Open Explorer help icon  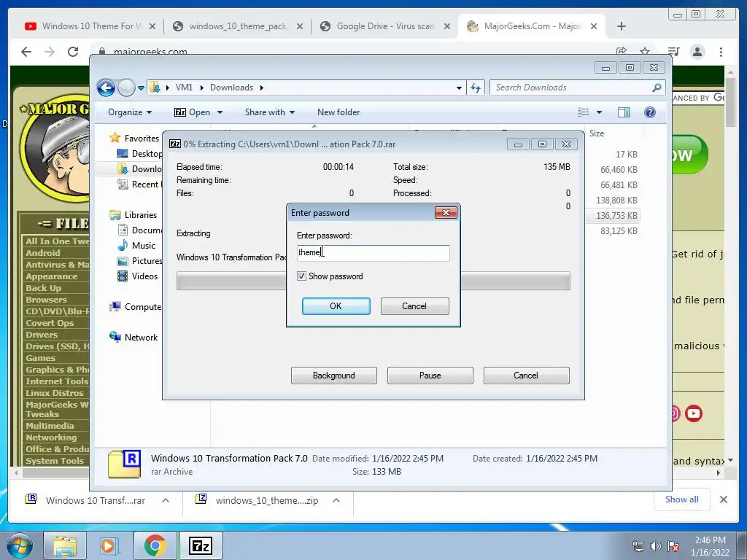pyautogui.click(x=650, y=112)
